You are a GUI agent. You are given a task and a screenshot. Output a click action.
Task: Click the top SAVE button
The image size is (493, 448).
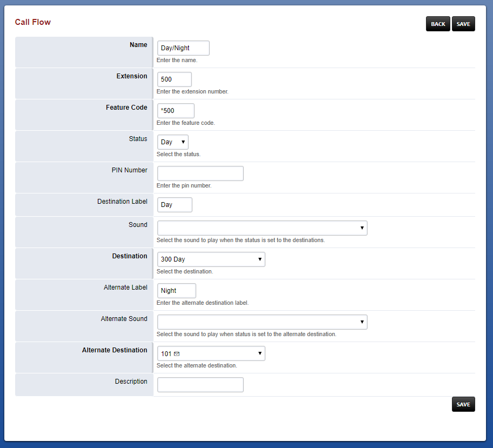(x=463, y=24)
